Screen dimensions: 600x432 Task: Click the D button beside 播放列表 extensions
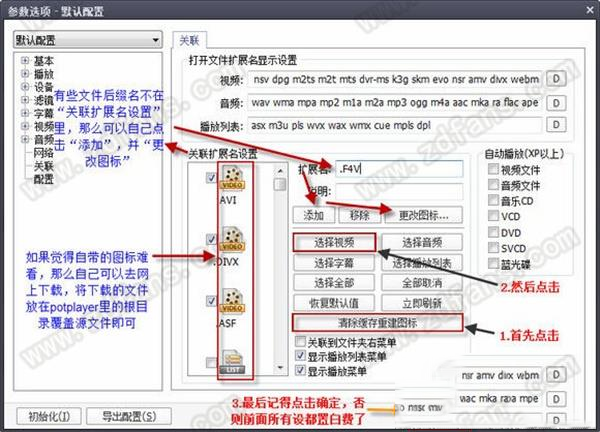coord(555,128)
